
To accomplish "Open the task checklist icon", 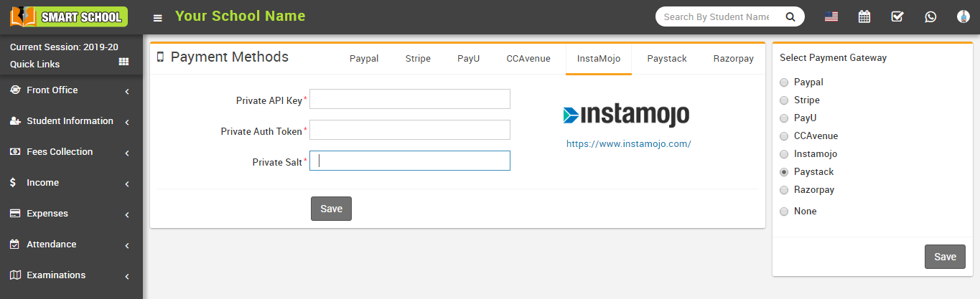I will tap(897, 16).
